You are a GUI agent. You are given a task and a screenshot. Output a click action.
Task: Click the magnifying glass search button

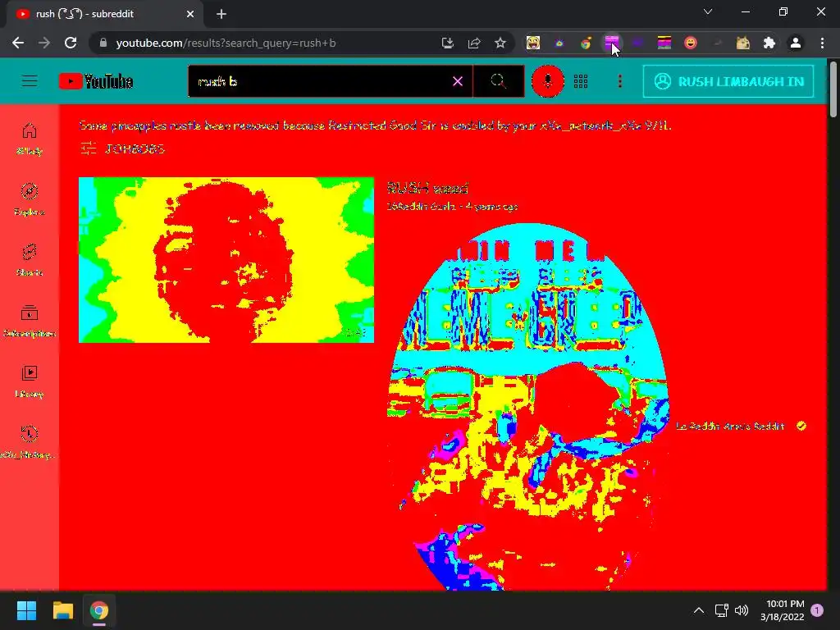click(498, 81)
